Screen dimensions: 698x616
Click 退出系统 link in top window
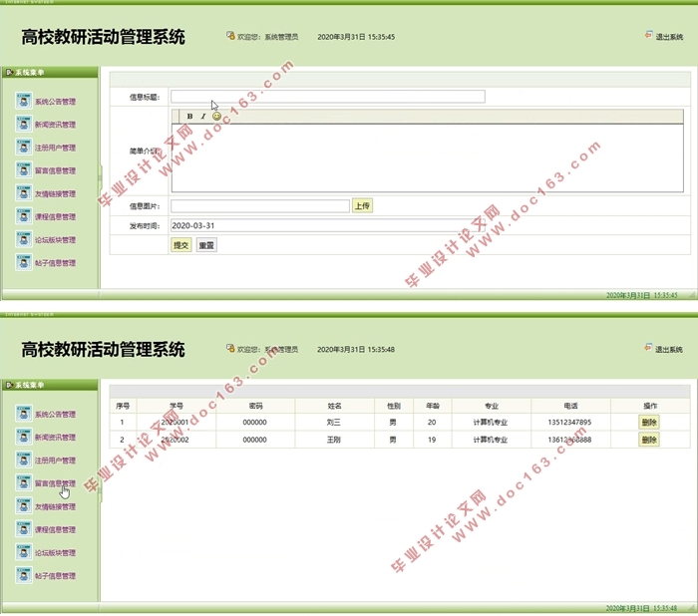click(669, 37)
